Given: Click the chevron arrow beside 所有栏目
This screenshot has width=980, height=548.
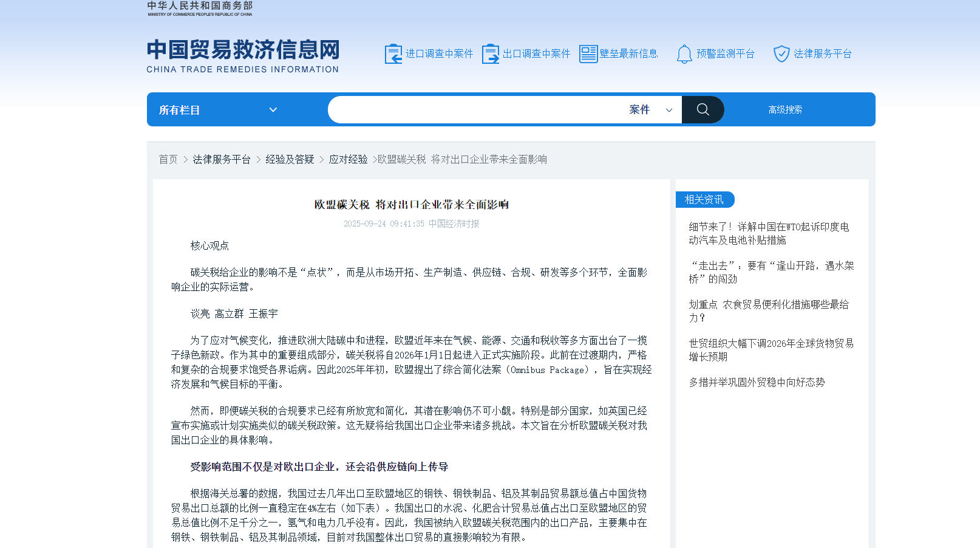Looking at the screenshot, I should [x=273, y=110].
